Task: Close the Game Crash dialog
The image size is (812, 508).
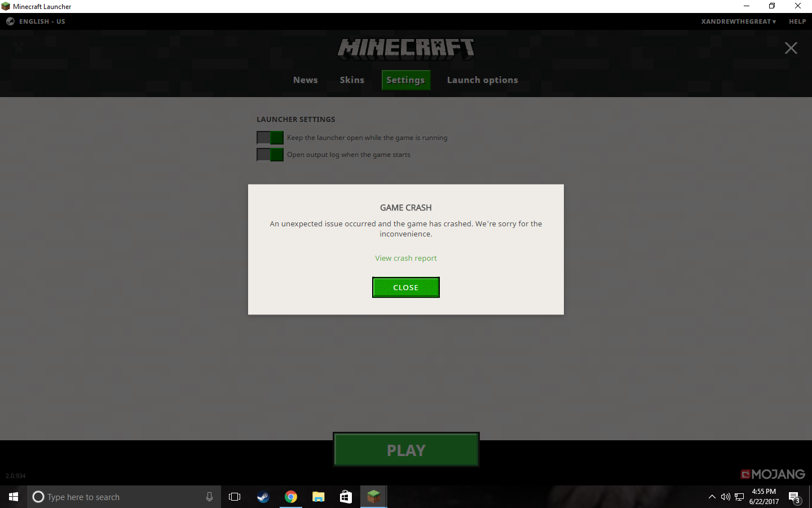Action: pos(406,287)
